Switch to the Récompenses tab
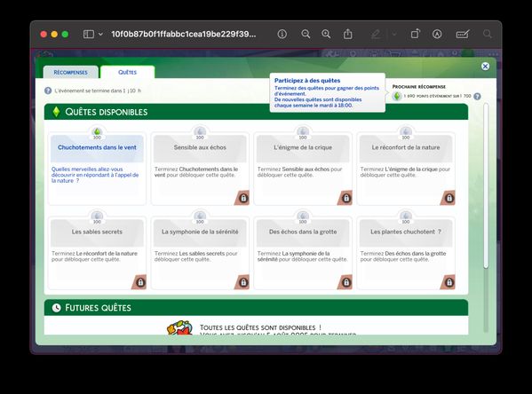This screenshot has width=532, height=394. click(x=70, y=72)
